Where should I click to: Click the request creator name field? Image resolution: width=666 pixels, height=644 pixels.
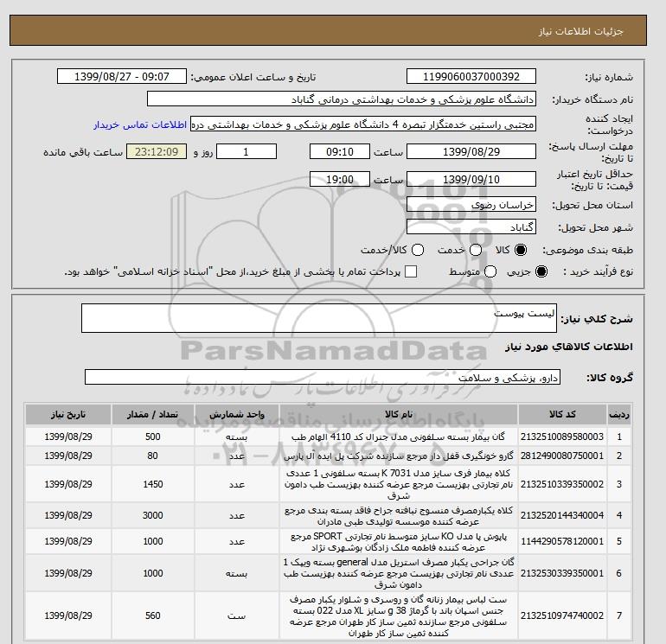[363, 124]
